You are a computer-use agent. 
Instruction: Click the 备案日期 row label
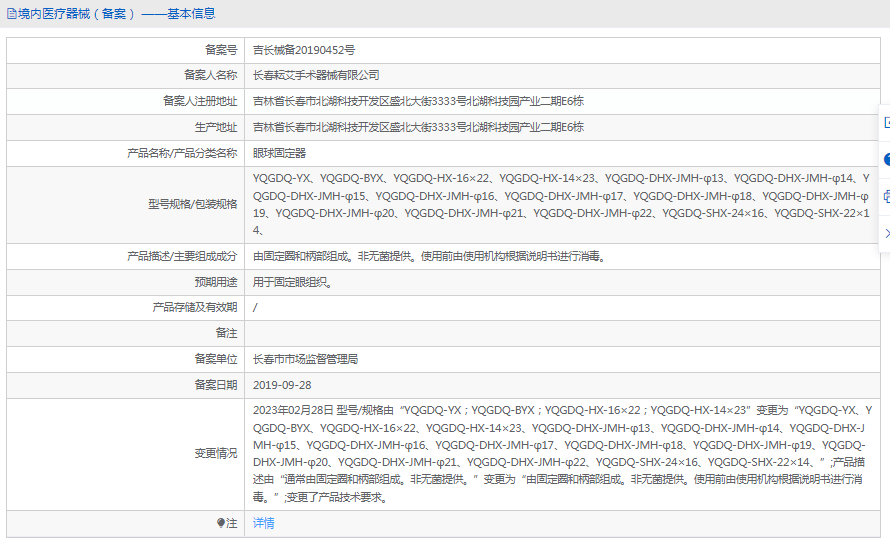[x=216, y=385]
